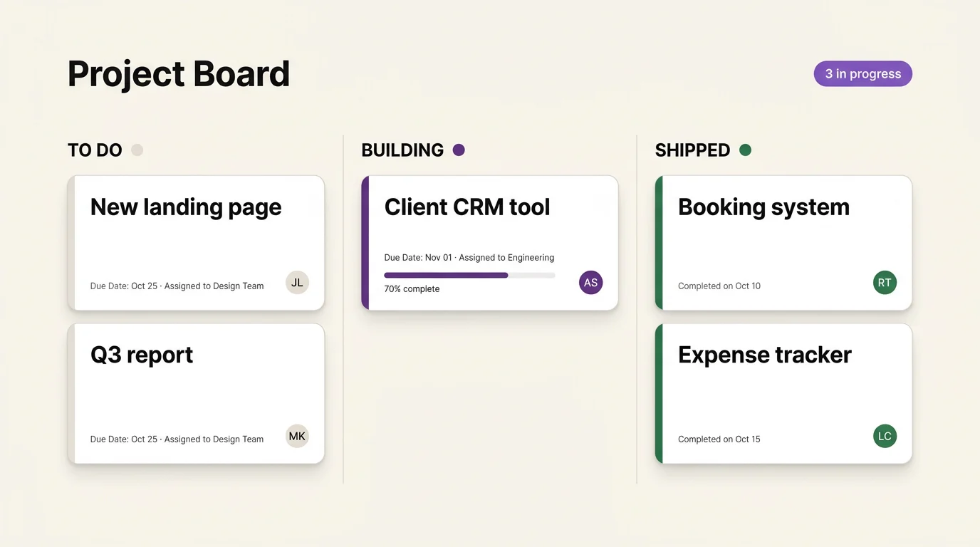The height and width of the screenshot is (547, 980).
Task: Click the Project Board heading
Action: 179,74
